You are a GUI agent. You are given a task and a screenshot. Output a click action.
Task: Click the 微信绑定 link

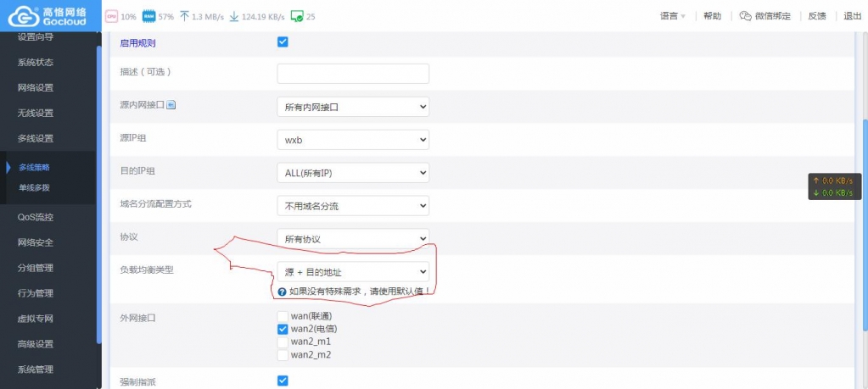(773, 16)
